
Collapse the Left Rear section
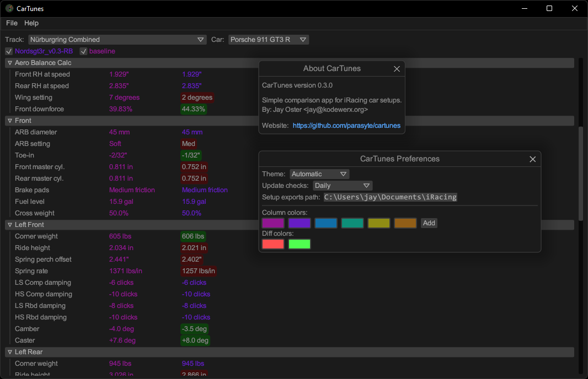pyautogui.click(x=10, y=352)
